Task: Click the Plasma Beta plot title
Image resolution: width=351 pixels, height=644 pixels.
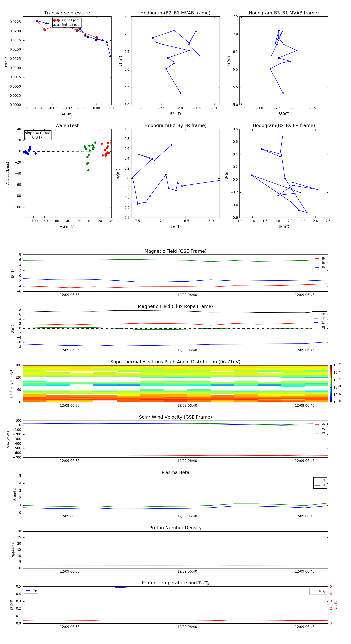Action: pyautogui.click(x=175, y=473)
